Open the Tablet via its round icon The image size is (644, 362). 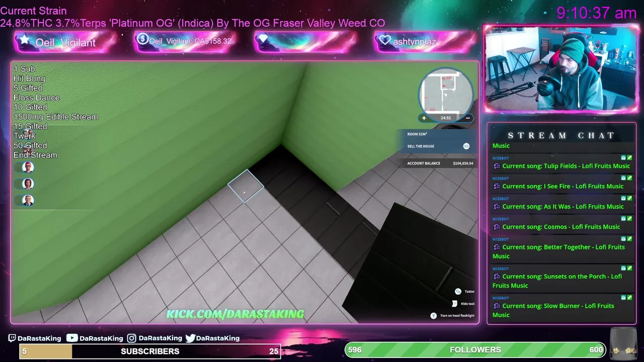pos(458,292)
